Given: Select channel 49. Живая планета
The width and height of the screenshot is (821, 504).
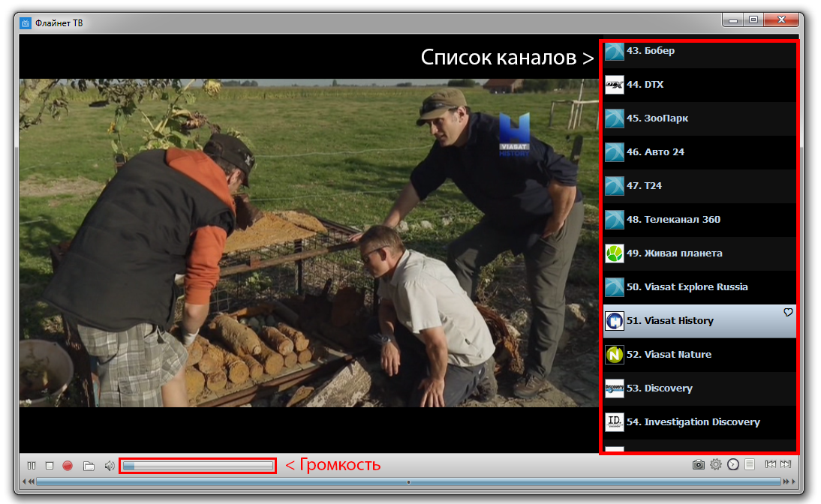Looking at the screenshot, I should click(x=699, y=253).
